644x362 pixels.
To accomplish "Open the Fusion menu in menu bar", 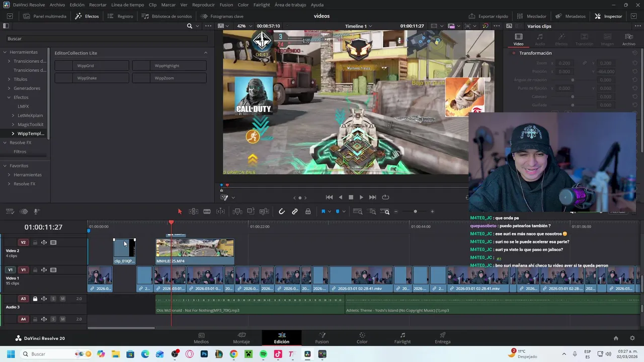I will click(226, 5).
